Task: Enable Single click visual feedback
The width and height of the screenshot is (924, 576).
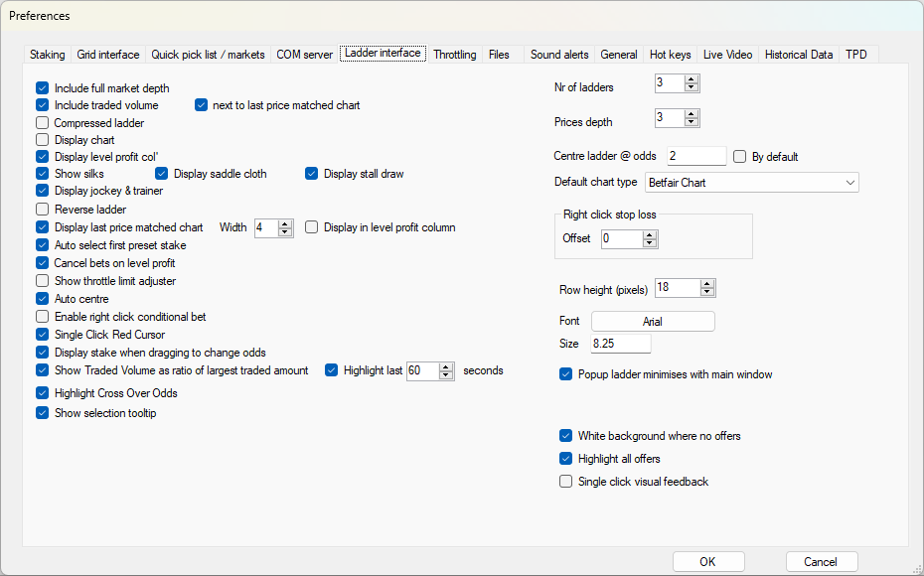Action: (x=565, y=482)
